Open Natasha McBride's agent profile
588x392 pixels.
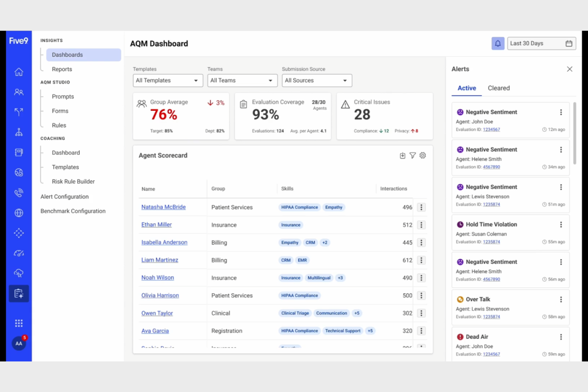[x=163, y=207]
